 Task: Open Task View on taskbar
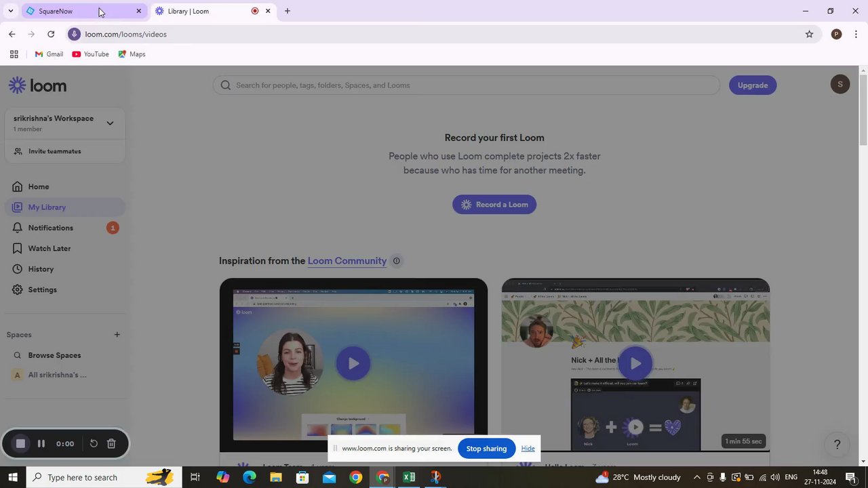click(x=195, y=477)
